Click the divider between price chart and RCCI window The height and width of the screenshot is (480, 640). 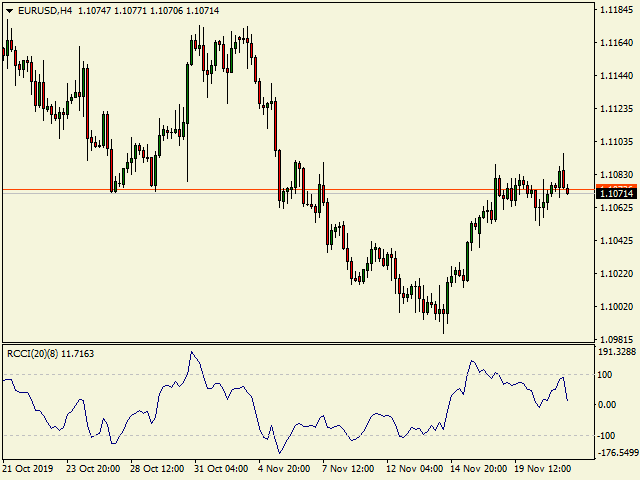[x=300, y=345]
